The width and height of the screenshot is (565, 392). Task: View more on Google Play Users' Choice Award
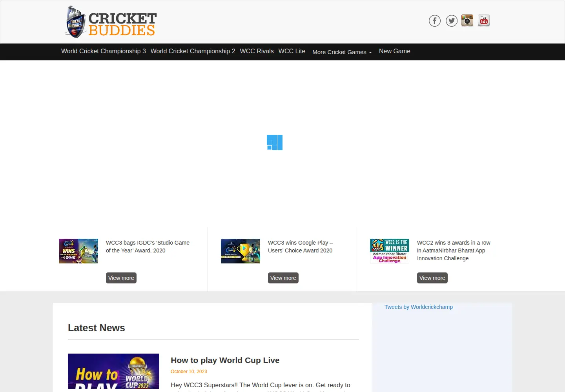[283, 278]
